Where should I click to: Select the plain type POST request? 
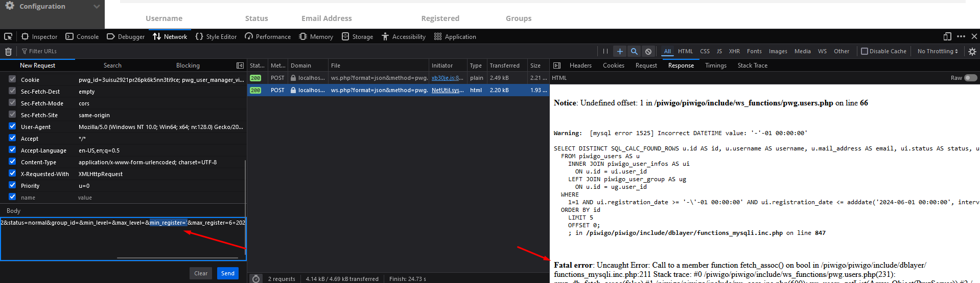tap(398, 78)
